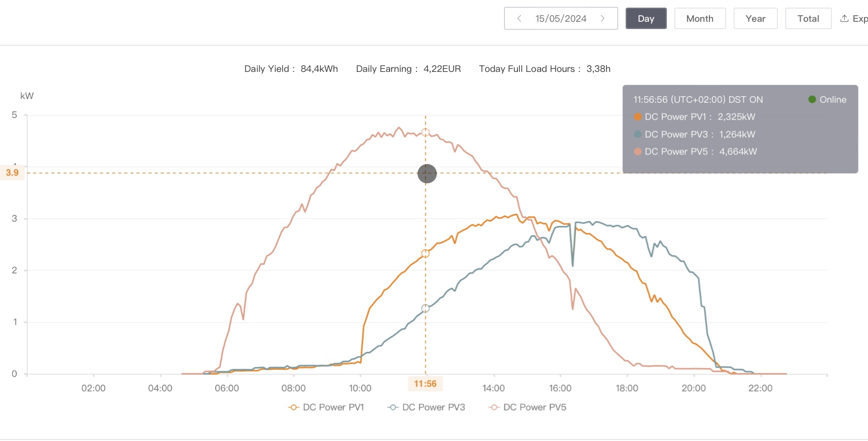Click the 11:56 time marker on x-axis
The image size is (868, 441).
coord(425,384)
